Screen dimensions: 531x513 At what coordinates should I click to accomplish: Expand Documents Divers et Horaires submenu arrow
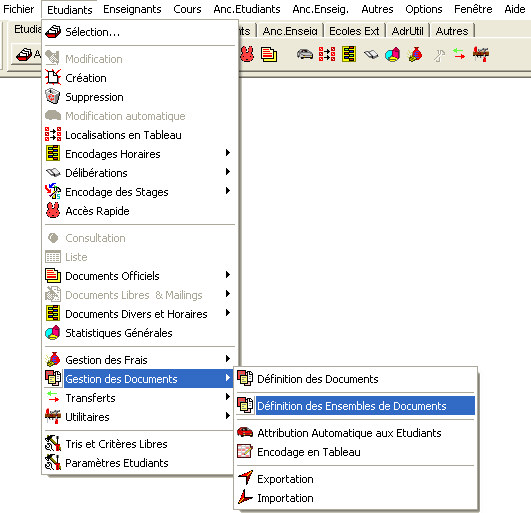pyautogui.click(x=228, y=313)
